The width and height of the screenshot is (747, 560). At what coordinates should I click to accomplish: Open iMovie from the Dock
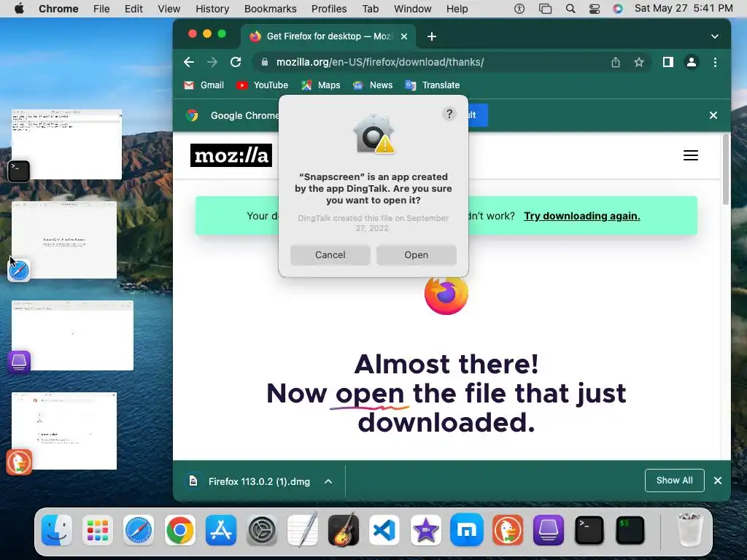pyautogui.click(x=425, y=529)
